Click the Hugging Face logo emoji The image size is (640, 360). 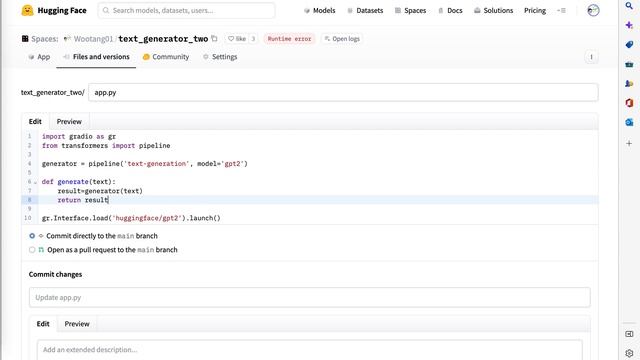click(27, 10)
